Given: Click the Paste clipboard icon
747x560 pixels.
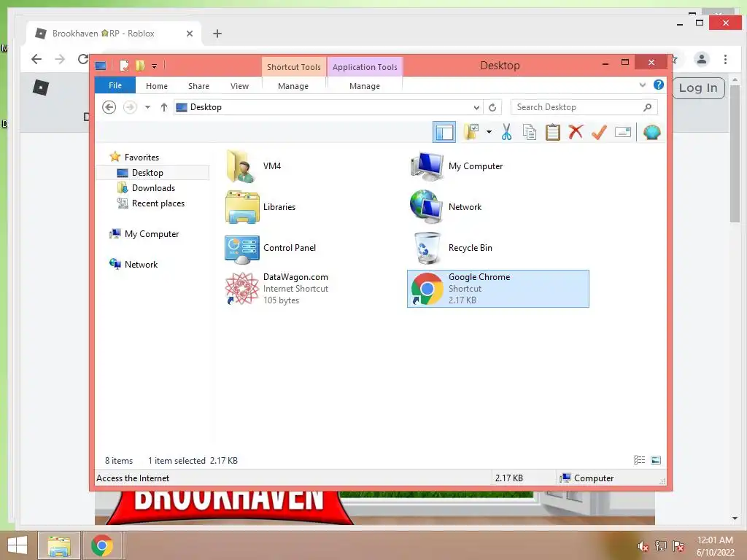Looking at the screenshot, I should (x=553, y=132).
